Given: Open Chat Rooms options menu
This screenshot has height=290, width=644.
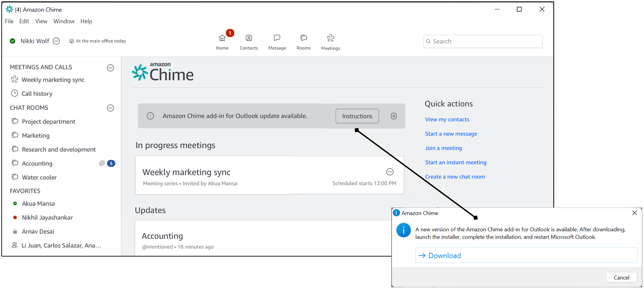Looking at the screenshot, I should tap(110, 108).
